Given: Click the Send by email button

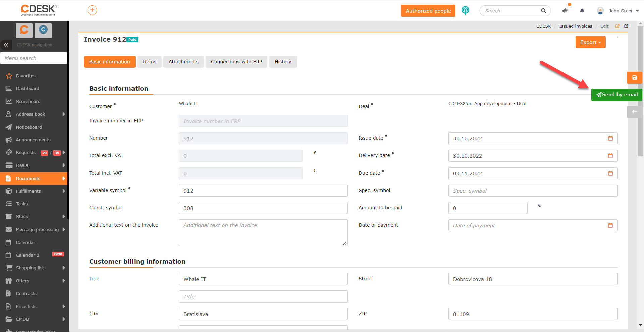Looking at the screenshot, I should [617, 95].
